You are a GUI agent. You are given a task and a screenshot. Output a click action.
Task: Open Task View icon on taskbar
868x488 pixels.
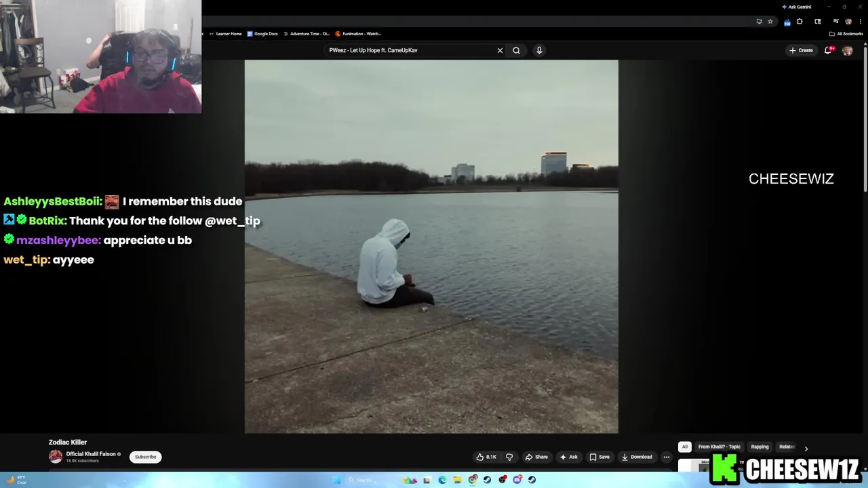pos(427,480)
